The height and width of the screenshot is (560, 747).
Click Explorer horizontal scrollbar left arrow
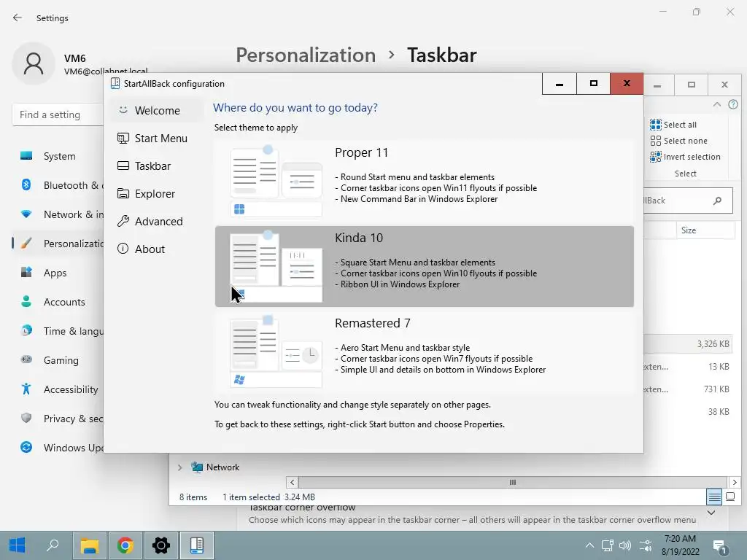(292, 483)
